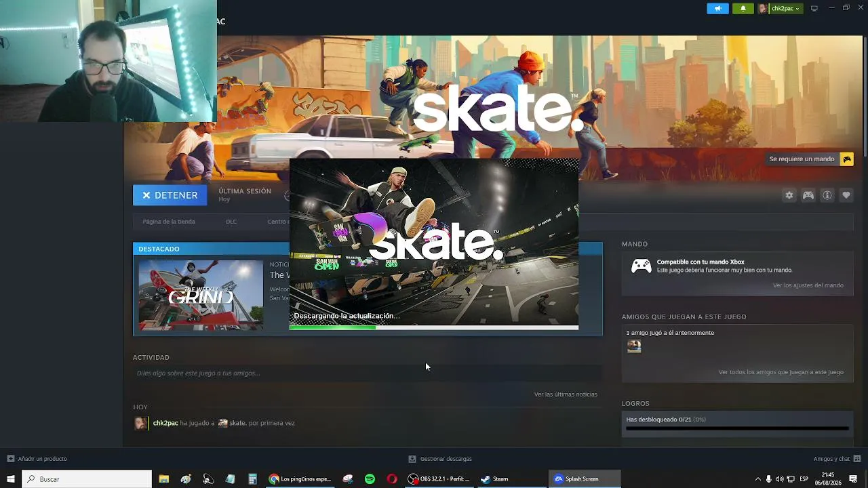This screenshot has height=488, width=868.
Task: Open the Windows Start menu
Action: 11,479
